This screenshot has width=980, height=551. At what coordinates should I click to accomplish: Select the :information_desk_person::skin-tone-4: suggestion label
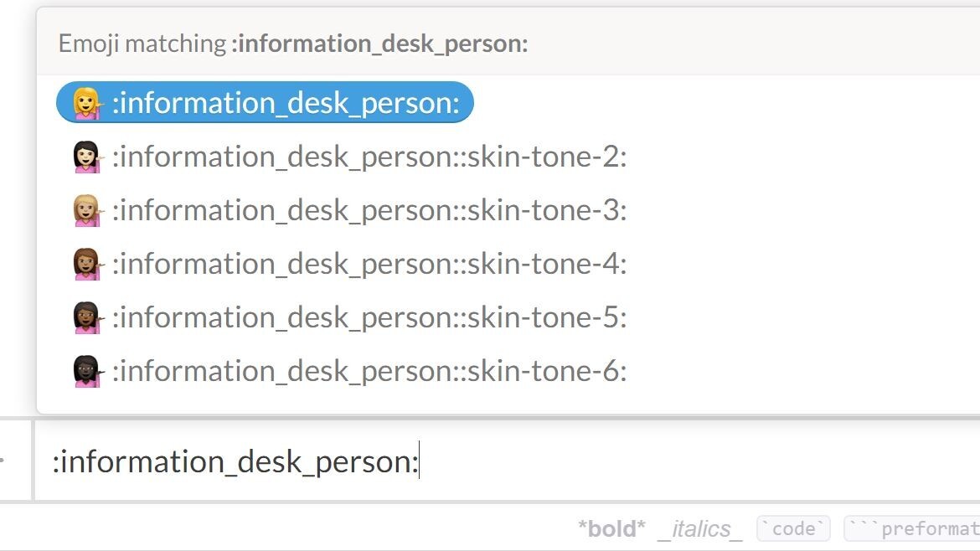tap(369, 264)
